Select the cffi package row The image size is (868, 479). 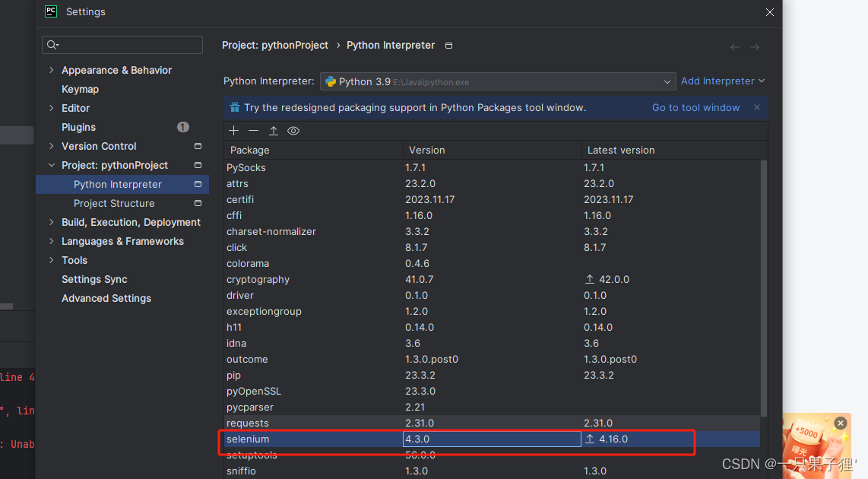(x=492, y=215)
